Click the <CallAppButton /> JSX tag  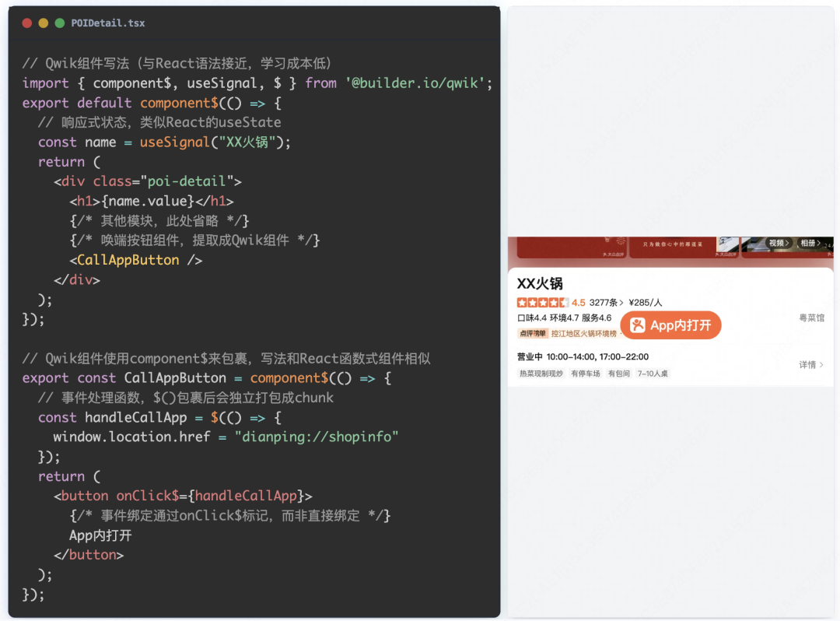click(x=135, y=261)
